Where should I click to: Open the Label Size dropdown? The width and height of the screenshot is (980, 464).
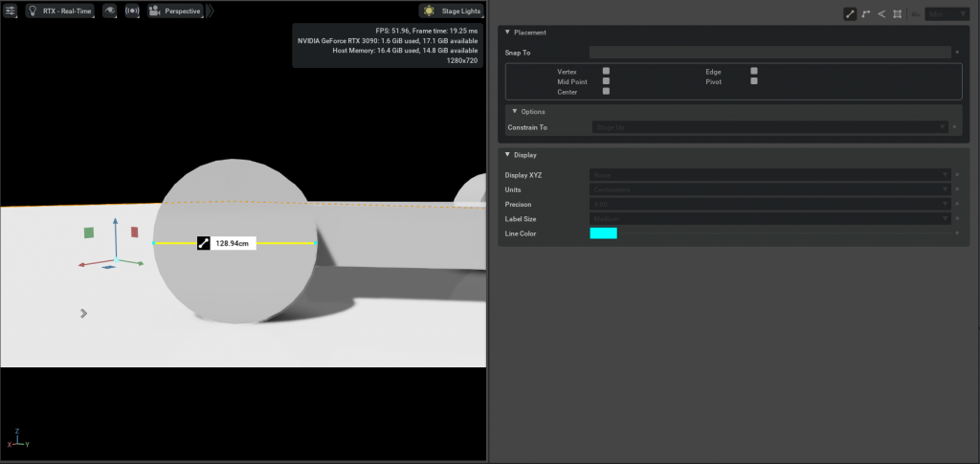[x=770, y=219]
